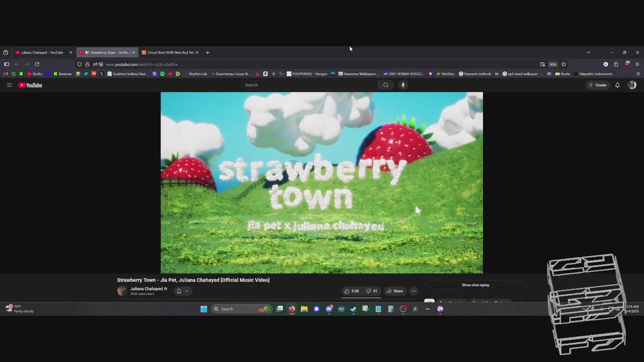Screen dimensions: 644x362
Task: Open the Amazon bookmark icon
Action: tap(265, 74)
